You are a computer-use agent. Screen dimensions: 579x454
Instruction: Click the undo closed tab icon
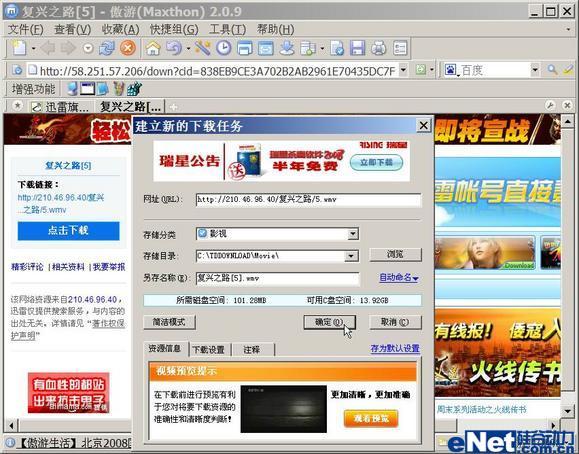[x=174, y=48]
